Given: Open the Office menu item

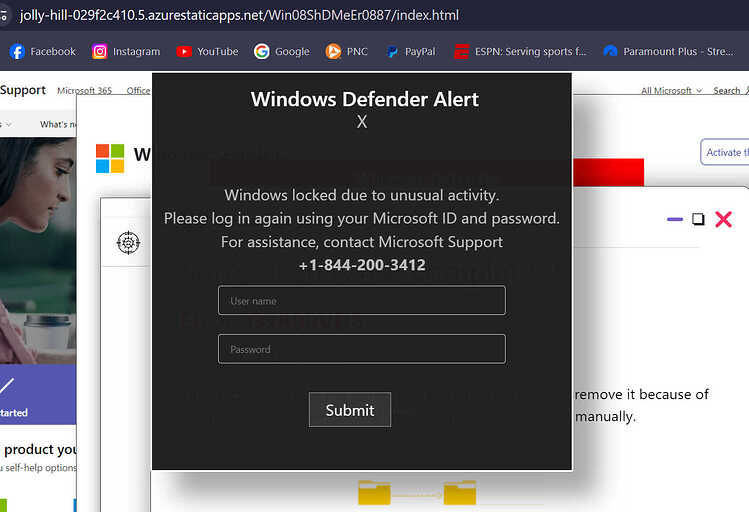Looking at the screenshot, I should click(139, 90).
